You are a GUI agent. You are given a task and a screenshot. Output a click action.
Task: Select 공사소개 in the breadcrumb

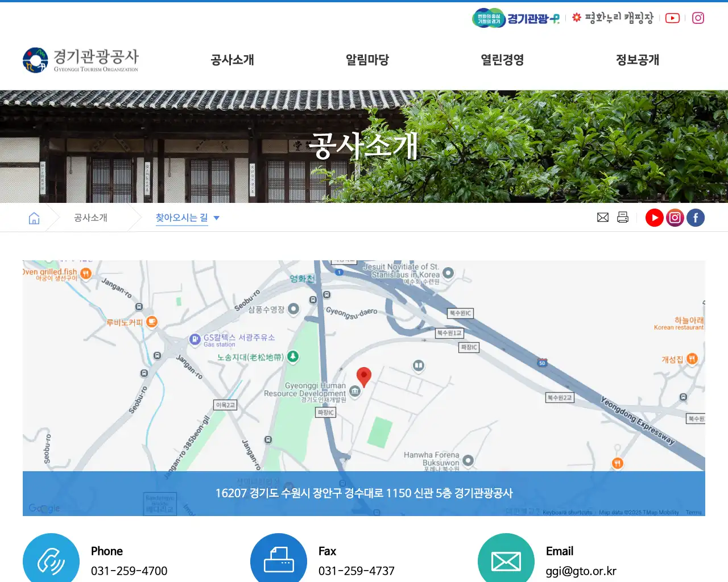pos(90,218)
